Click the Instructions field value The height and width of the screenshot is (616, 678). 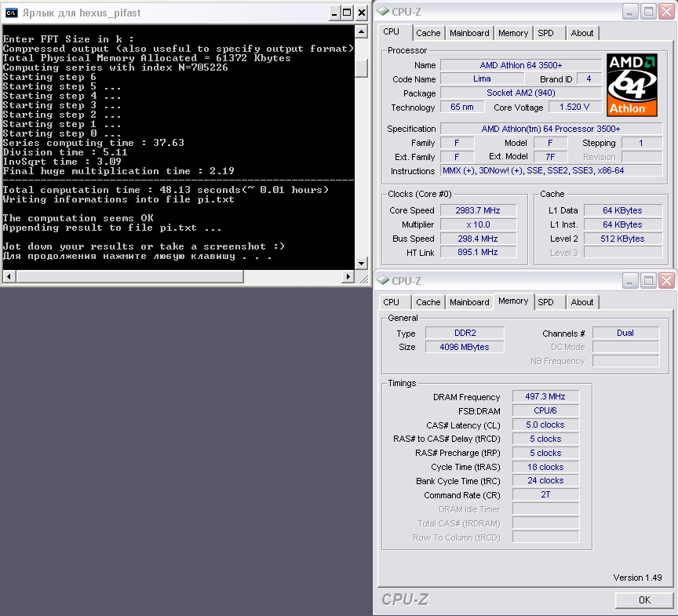click(x=551, y=170)
